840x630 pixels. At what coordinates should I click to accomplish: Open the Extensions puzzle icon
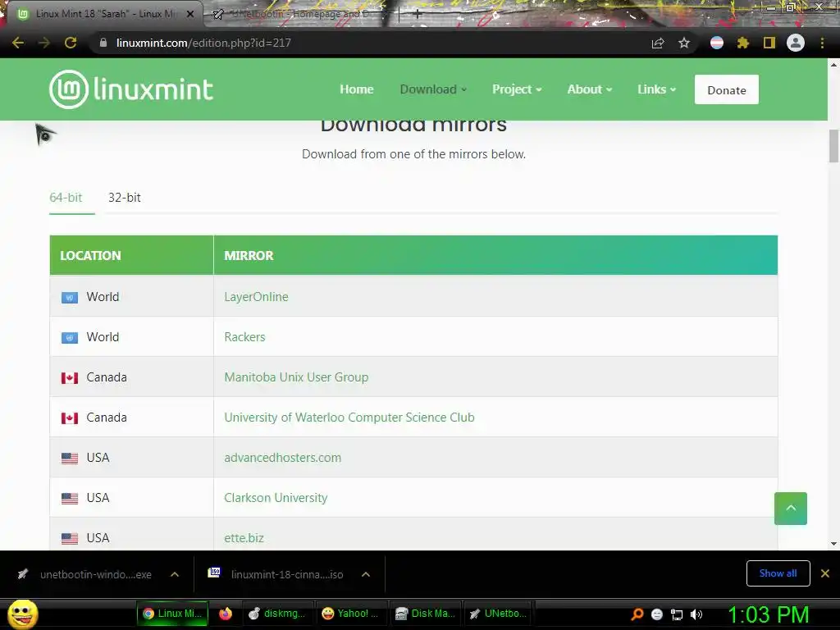pyautogui.click(x=743, y=43)
